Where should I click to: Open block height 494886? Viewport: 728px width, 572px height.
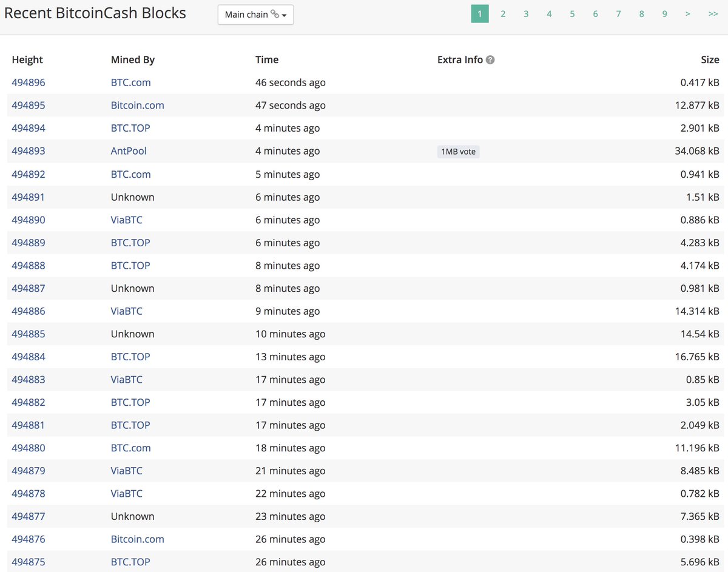tap(29, 311)
